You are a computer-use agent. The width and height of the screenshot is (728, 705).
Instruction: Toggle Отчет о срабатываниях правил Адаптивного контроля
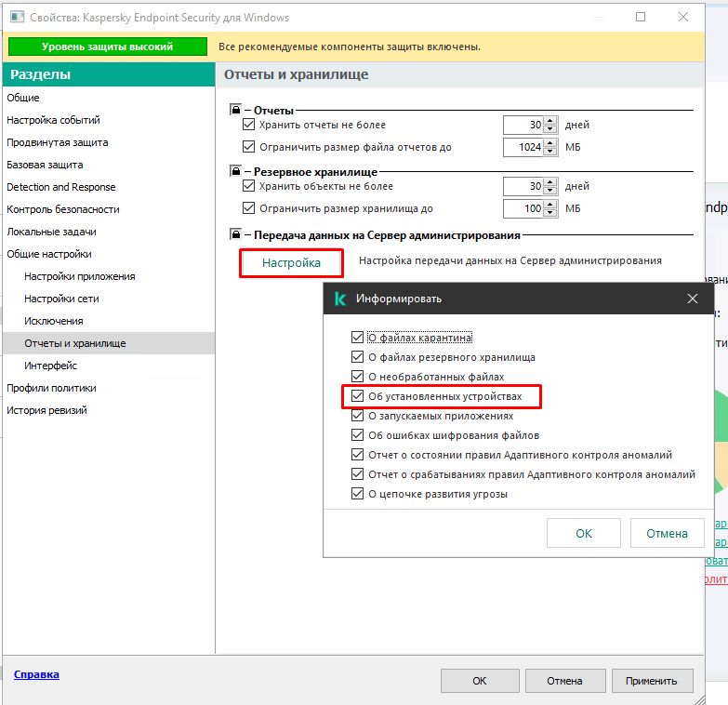(x=357, y=473)
